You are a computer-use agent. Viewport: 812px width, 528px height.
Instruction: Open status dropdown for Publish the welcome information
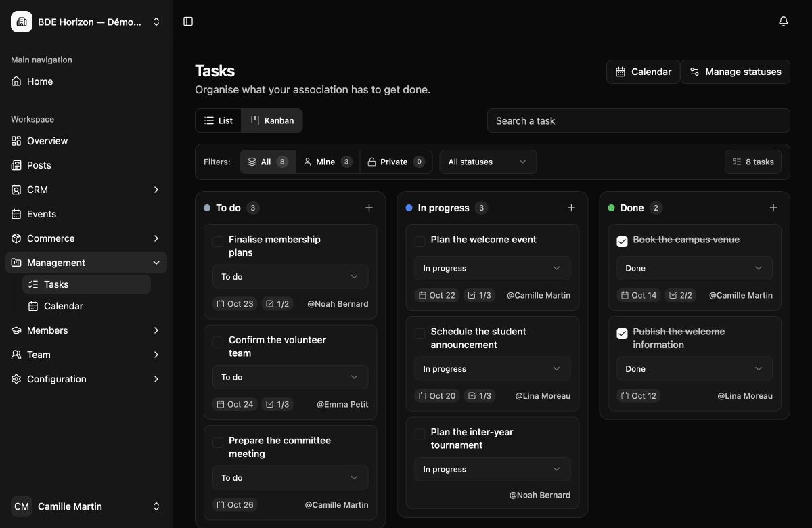click(x=694, y=369)
